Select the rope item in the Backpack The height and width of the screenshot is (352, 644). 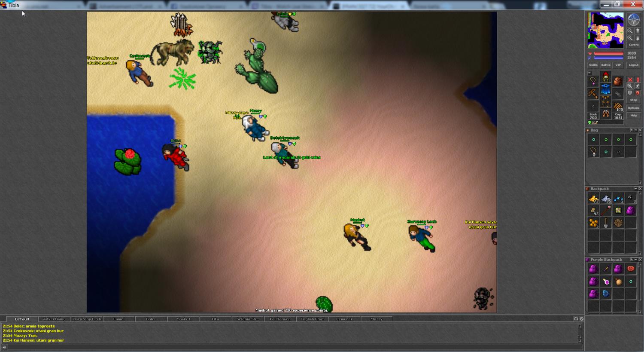[x=618, y=223]
